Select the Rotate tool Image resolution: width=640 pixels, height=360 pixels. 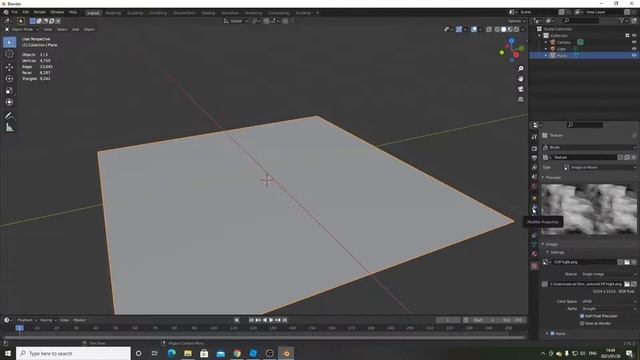[x=9, y=79]
